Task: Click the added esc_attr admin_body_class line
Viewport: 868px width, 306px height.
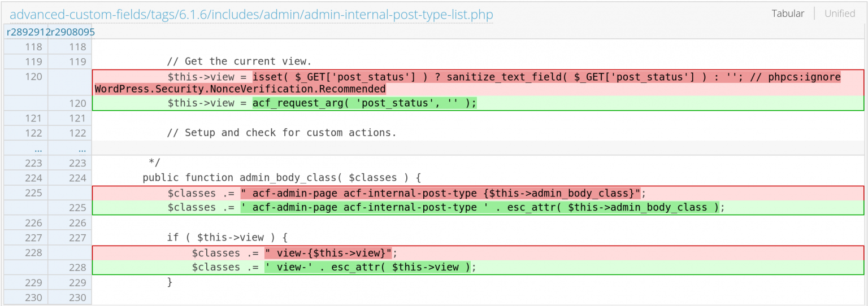Action: point(478,208)
